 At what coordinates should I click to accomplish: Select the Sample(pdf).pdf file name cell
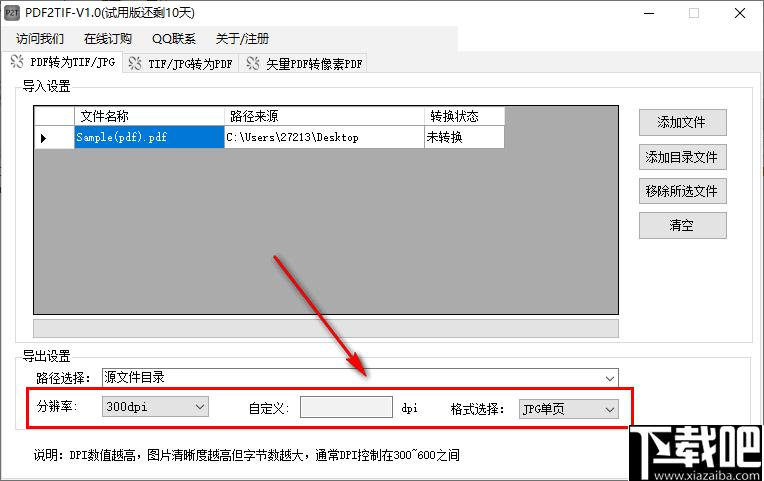coord(149,137)
